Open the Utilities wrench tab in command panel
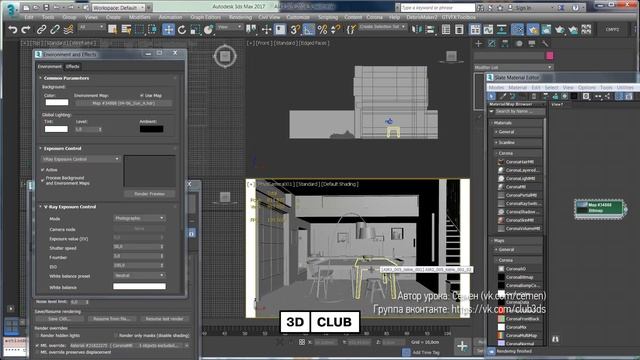 (x=545, y=43)
